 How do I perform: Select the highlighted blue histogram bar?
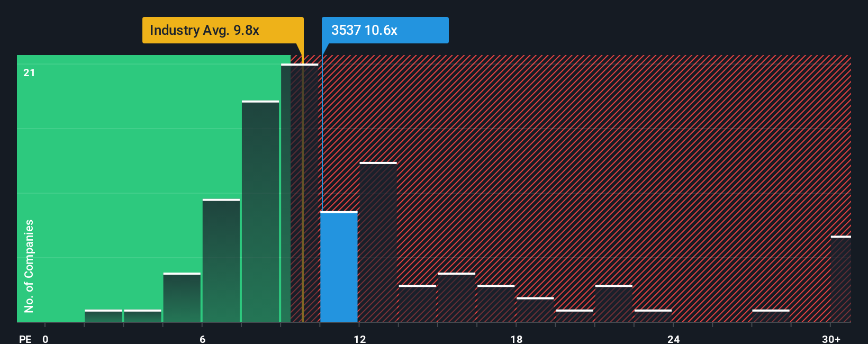click(339, 267)
